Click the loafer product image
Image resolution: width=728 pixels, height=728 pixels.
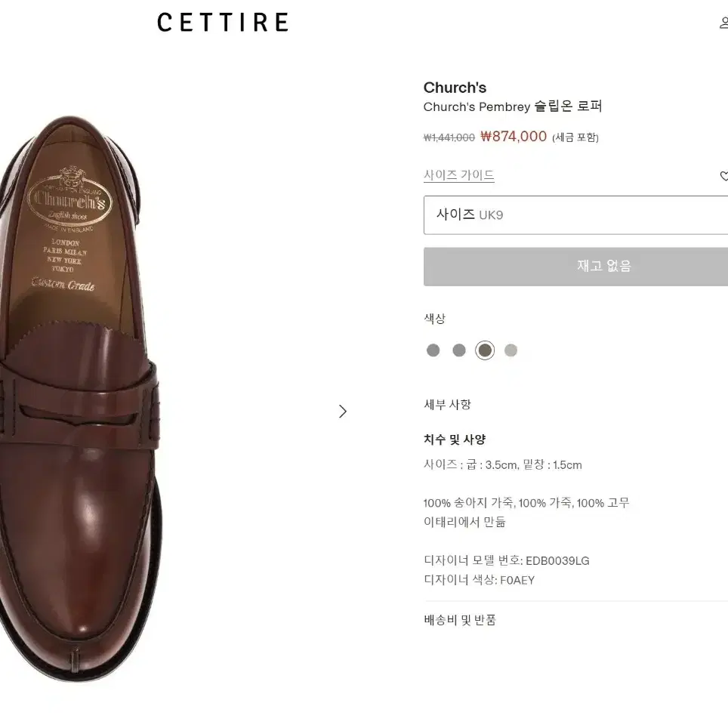tap(80, 399)
